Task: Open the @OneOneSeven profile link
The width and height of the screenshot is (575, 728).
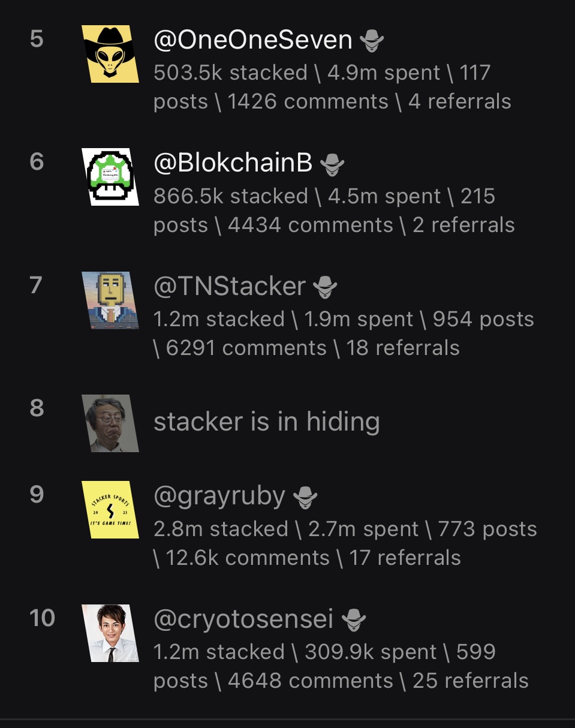Action: tap(253, 40)
